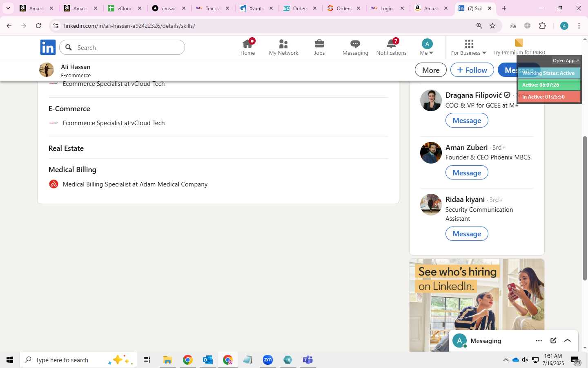Open Windows Start menu

coord(10,360)
